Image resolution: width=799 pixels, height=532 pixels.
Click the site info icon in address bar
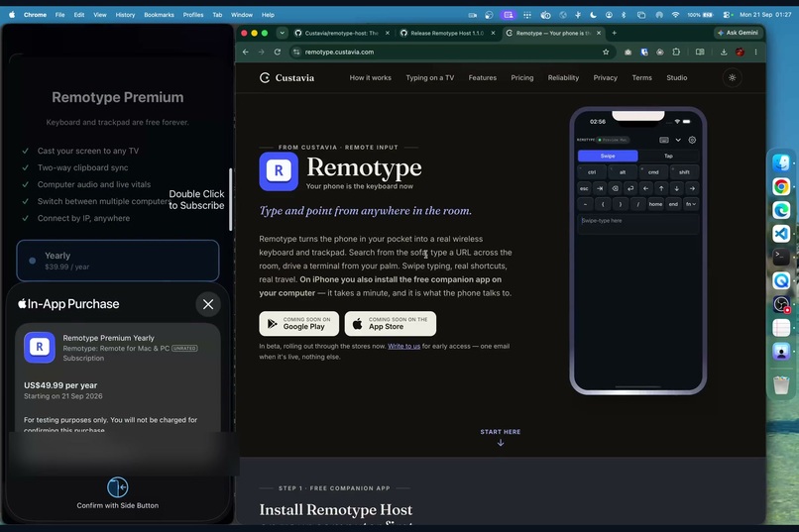pos(295,52)
